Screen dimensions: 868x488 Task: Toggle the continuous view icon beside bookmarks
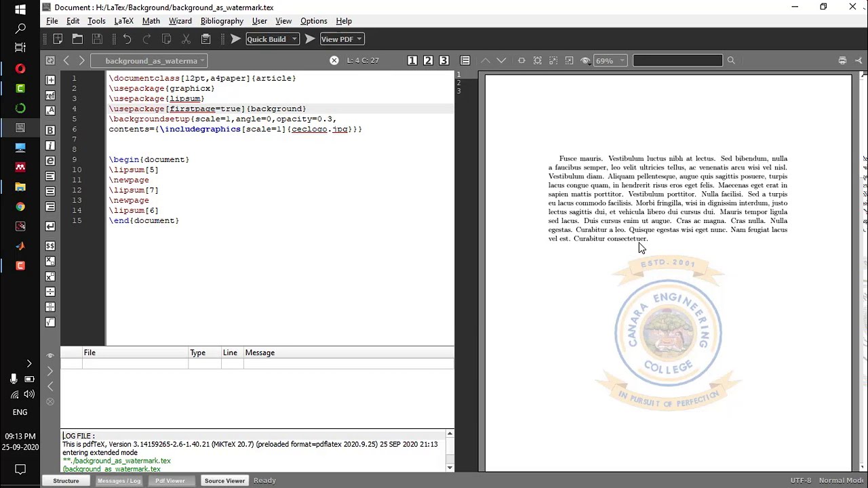pos(465,60)
